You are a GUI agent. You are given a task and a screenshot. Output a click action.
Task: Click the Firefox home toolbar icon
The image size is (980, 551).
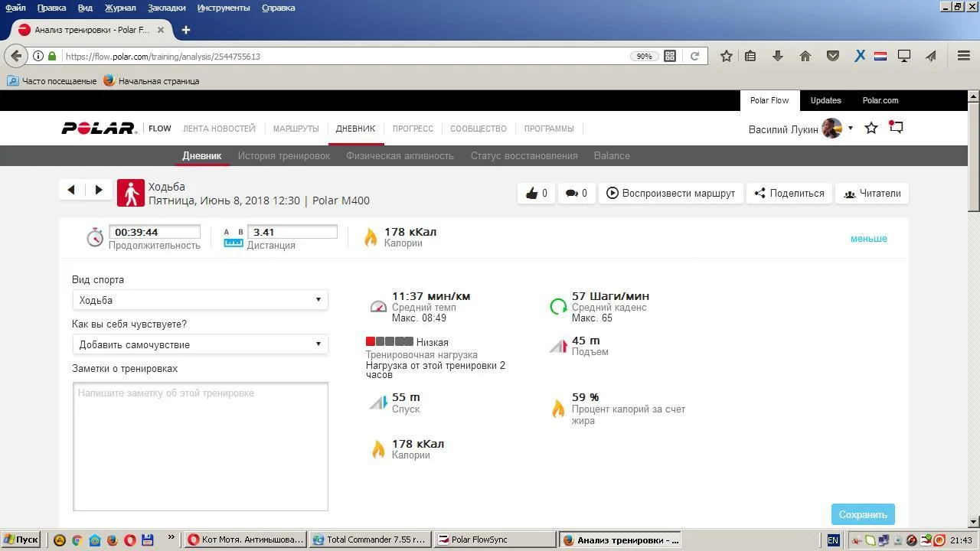805,56
